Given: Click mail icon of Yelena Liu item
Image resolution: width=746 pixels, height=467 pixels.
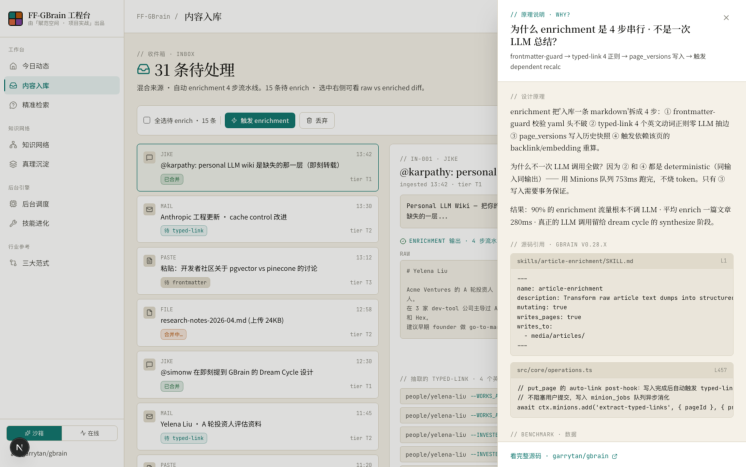Looking at the screenshot, I should [x=149, y=416].
